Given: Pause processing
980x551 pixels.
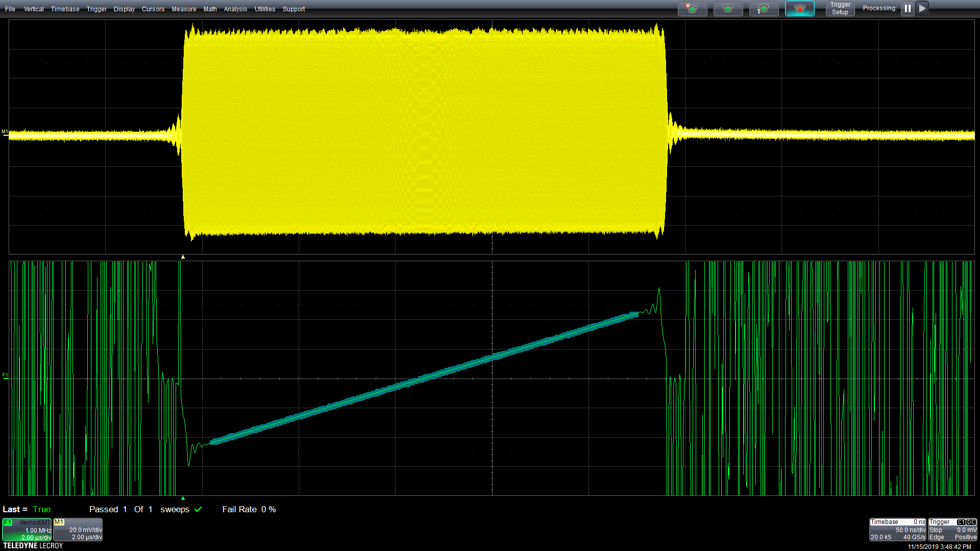Looking at the screenshot, I should pos(908,9).
